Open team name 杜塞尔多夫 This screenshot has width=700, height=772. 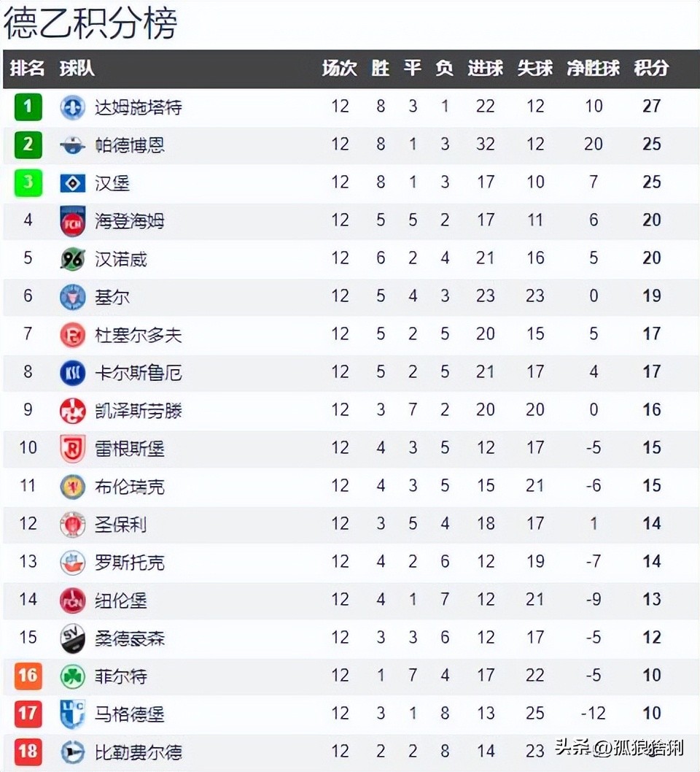tap(138, 335)
